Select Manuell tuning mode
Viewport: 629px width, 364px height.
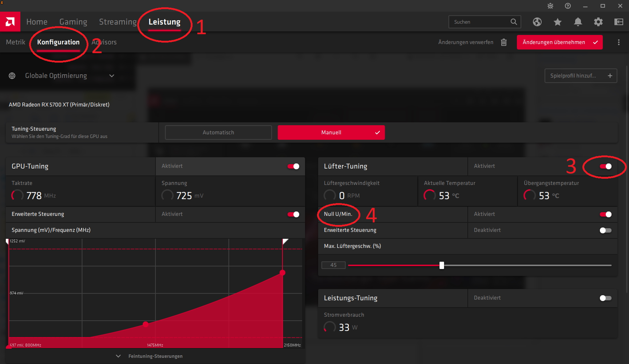(x=331, y=132)
